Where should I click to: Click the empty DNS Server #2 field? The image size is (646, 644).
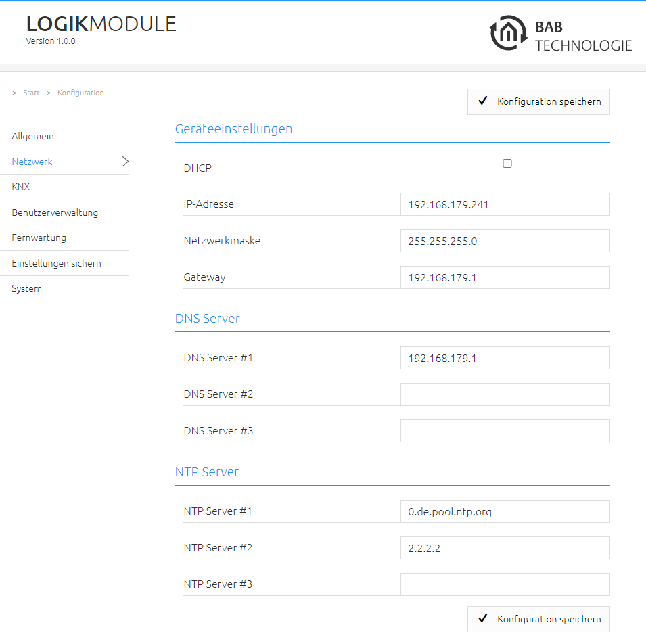coord(505,394)
